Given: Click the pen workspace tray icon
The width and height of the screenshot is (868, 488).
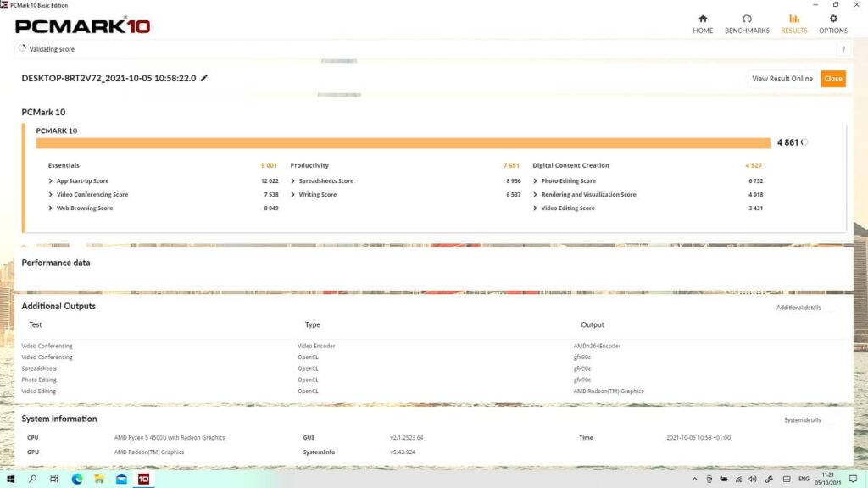Looking at the screenshot, I should tap(769, 480).
